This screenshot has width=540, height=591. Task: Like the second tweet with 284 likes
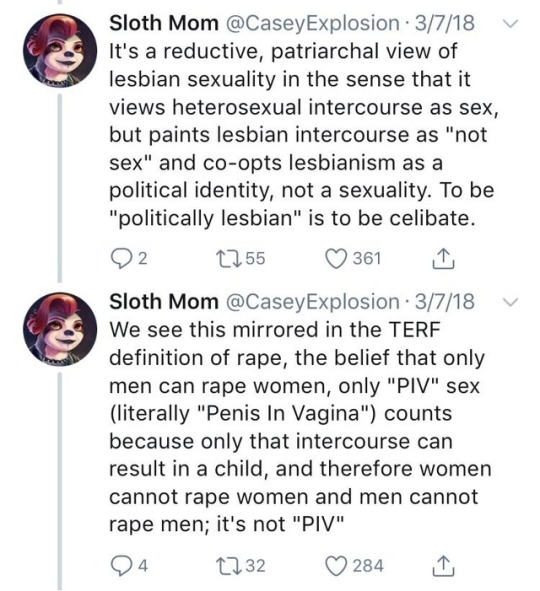click(x=336, y=566)
